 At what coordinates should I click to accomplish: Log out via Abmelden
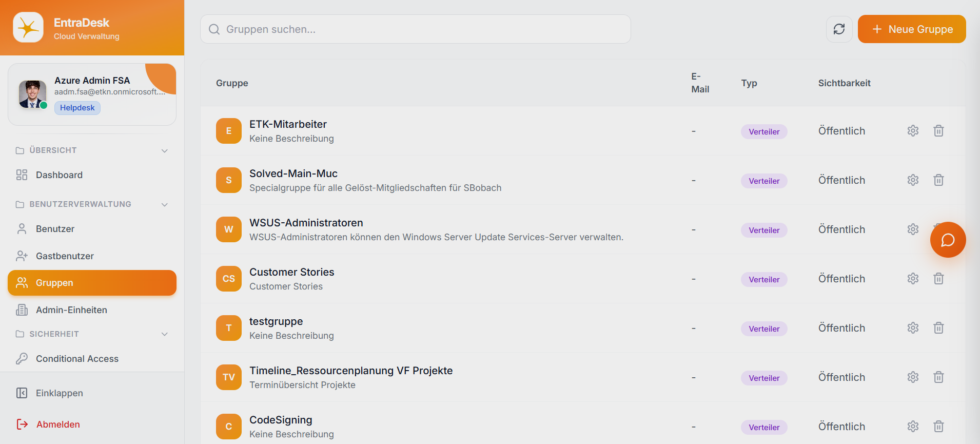92,424
